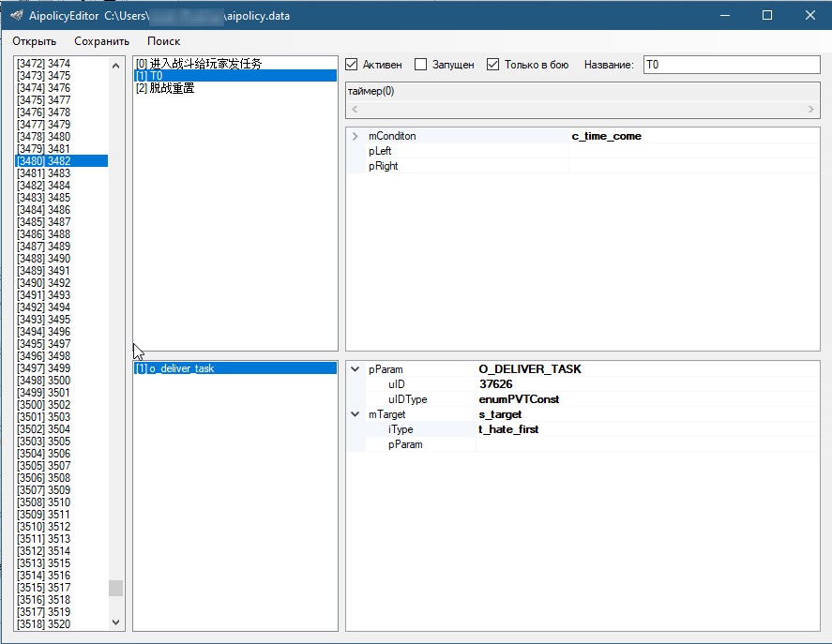This screenshot has height=644, width=832.
Task: Click the Название input field containing T0
Action: pos(732,65)
